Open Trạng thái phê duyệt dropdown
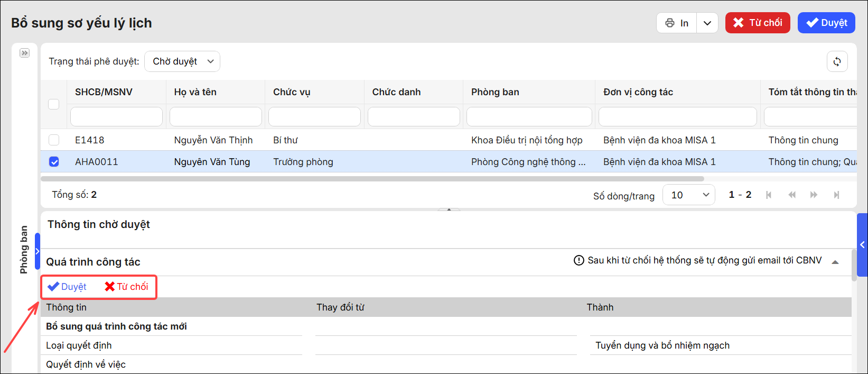Screen dimensions: 868x374 coord(182,61)
